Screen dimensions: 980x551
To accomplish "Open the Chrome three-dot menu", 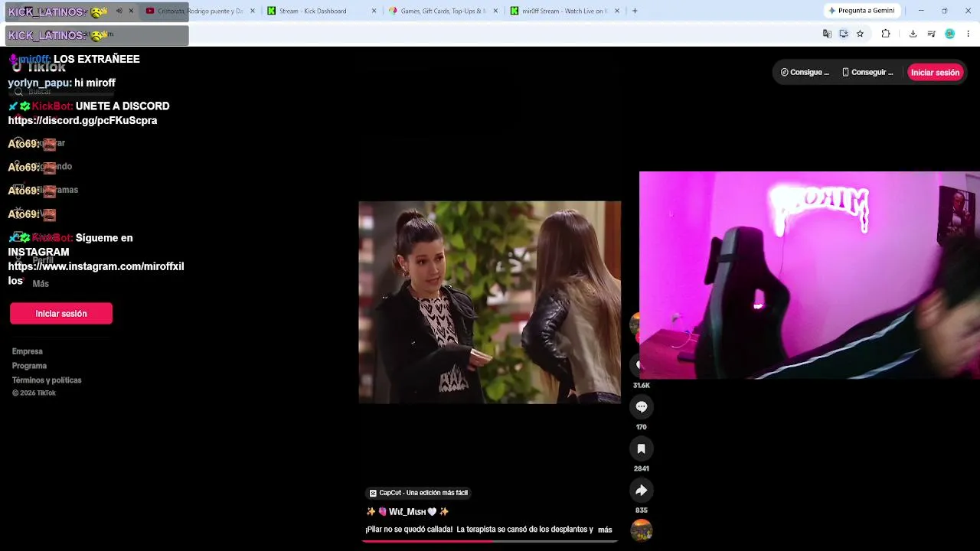I will [968, 34].
